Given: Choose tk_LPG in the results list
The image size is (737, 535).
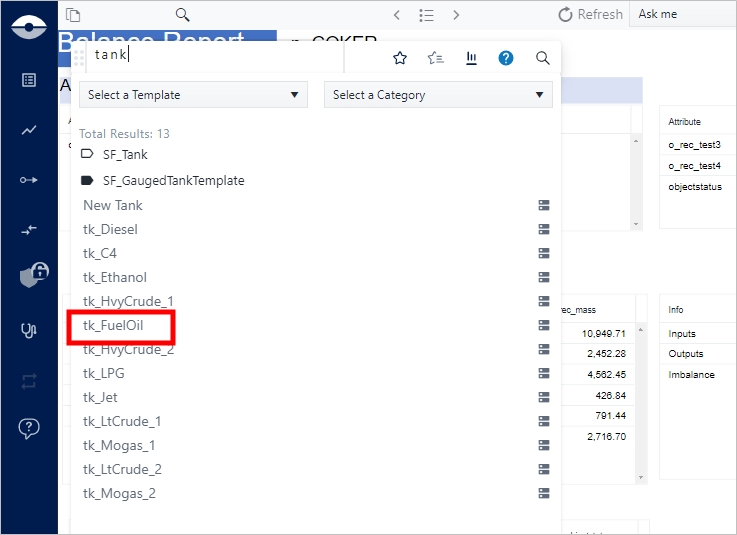Looking at the screenshot, I should [x=104, y=373].
